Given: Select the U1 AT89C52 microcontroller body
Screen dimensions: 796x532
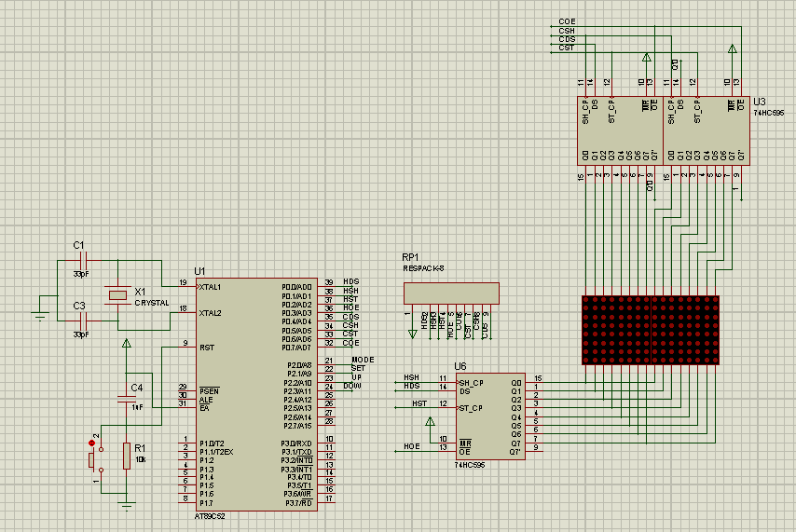Looking at the screenshot, I should click(256, 394).
